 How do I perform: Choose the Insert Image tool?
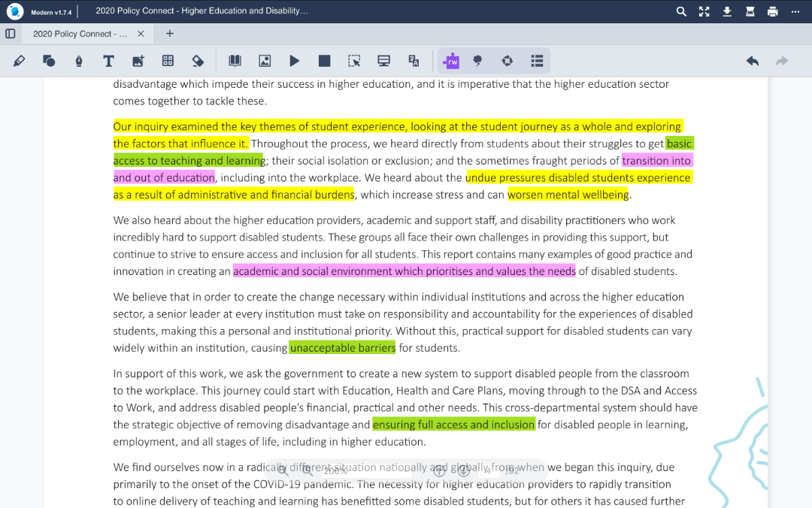[139, 61]
